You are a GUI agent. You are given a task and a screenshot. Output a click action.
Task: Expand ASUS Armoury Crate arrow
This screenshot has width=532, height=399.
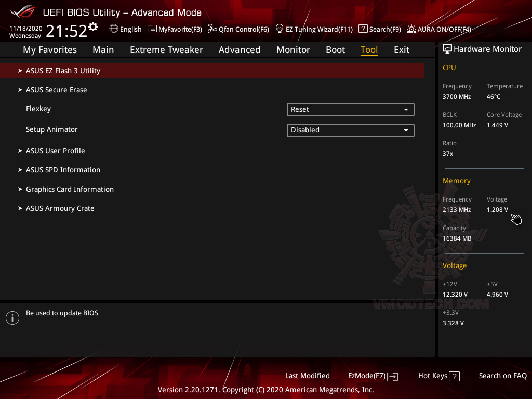coord(20,208)
